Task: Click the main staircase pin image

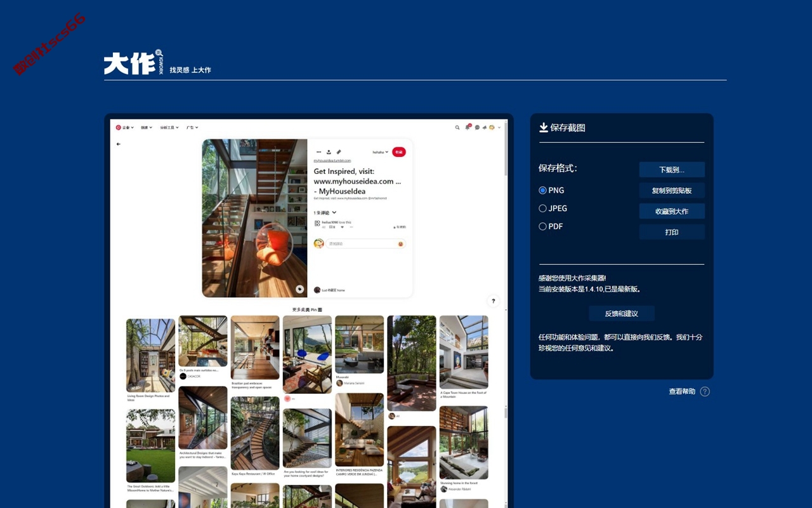Action: coord(254,218)
